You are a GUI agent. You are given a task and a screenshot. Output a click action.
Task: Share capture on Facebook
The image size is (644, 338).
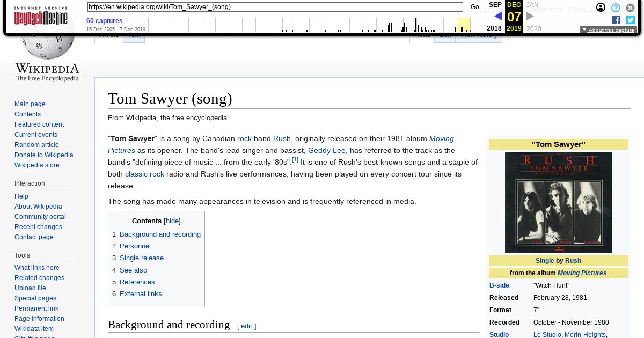[616, 20]
